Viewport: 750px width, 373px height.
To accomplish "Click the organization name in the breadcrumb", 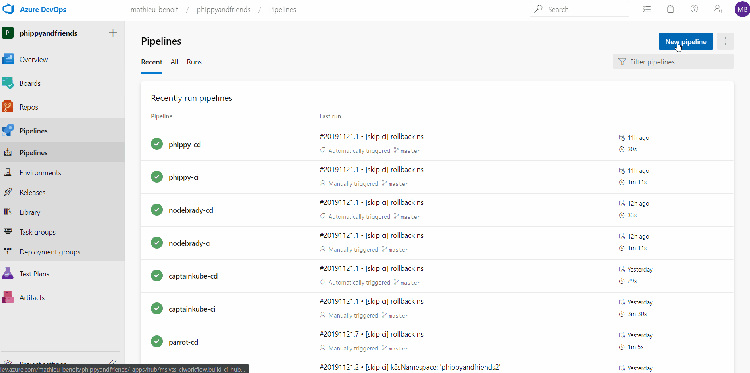I will pyautogui.click(x=154, y=10).
